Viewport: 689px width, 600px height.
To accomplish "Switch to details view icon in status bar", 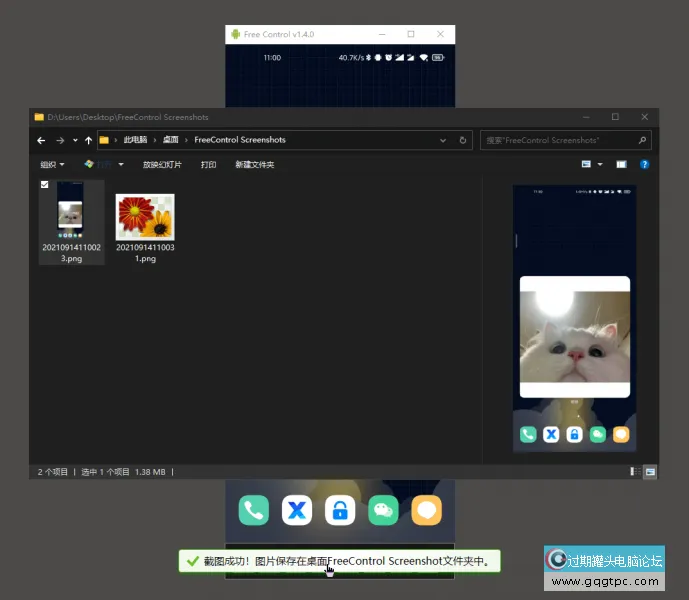I will click(635, 472).
